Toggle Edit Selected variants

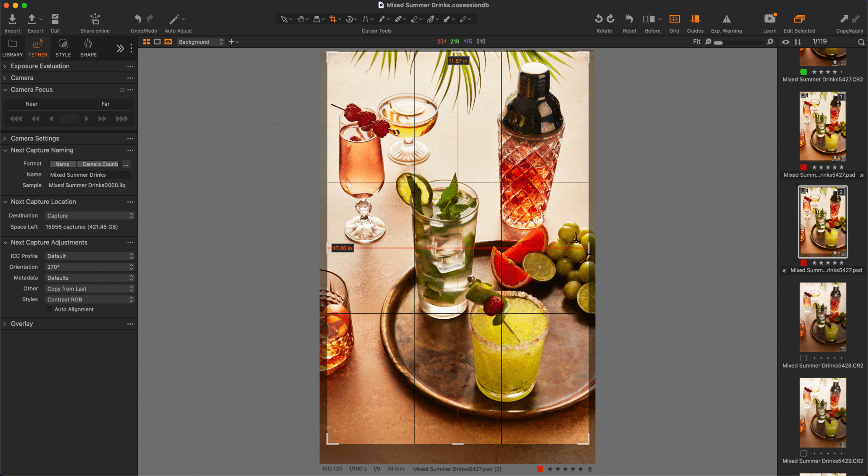point(799,19)
